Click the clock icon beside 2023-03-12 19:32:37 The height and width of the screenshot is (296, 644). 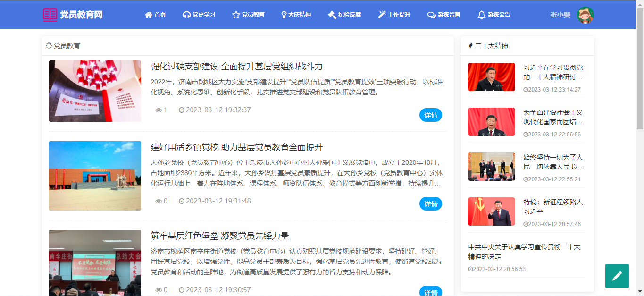point(182,110)
